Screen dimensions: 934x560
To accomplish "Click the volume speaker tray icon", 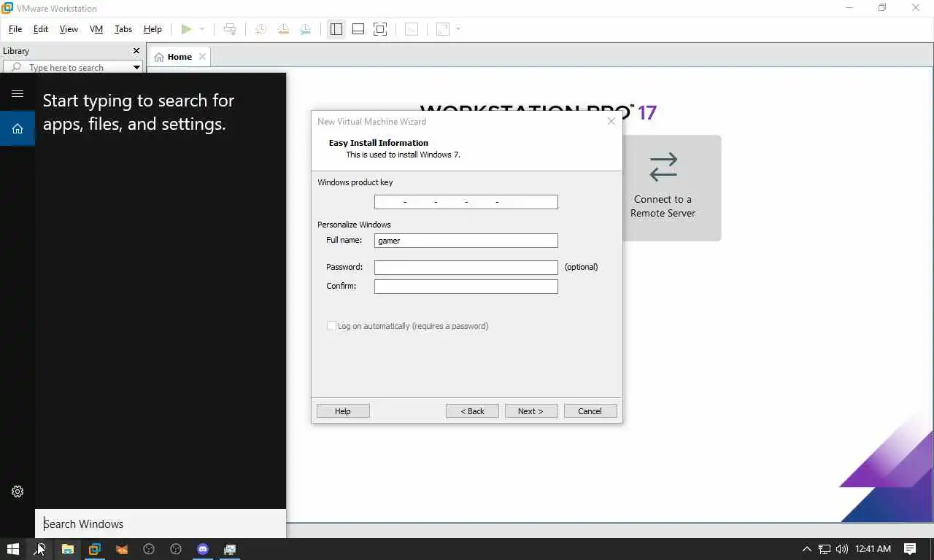I will (x=842, y=549).
